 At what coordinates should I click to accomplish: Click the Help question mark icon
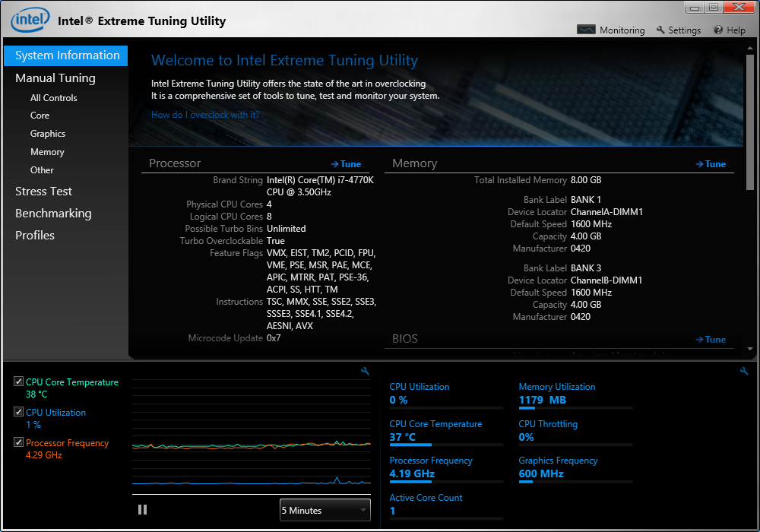click(x=718, y=30)
